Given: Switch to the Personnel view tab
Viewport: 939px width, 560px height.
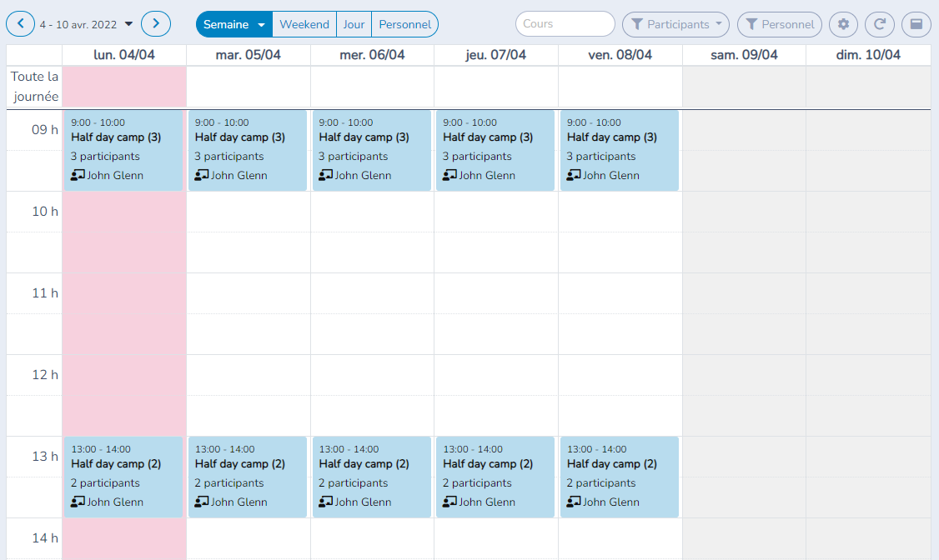Looking at the screenshot, I should click(x=404, y=24).
